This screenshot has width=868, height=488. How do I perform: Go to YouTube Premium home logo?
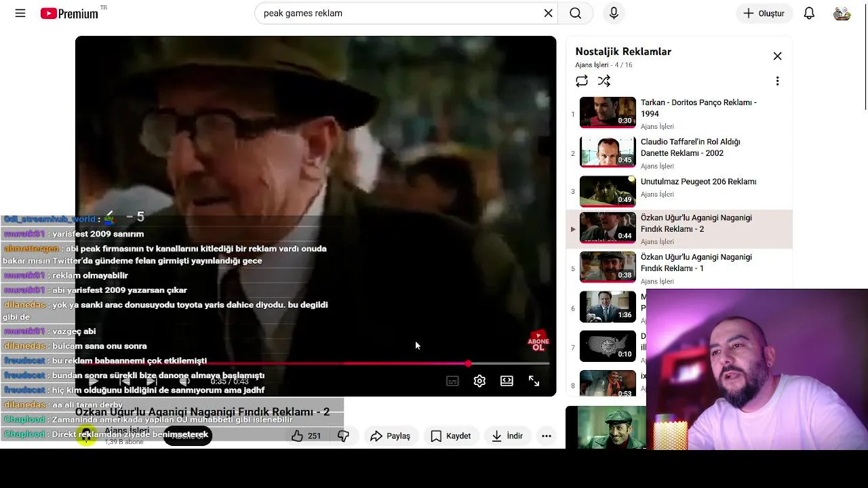tap(69, 14)
